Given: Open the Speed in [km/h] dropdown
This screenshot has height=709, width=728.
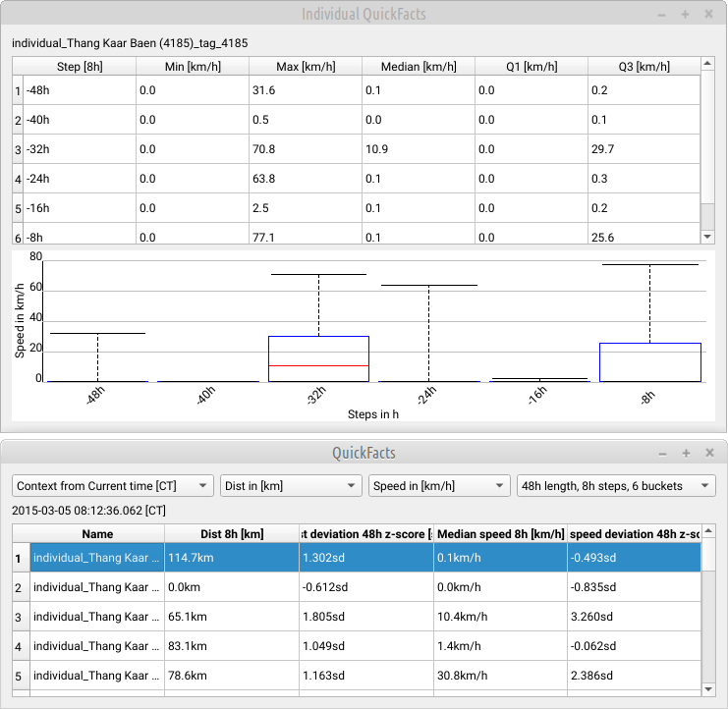Looking at the screenshot, I should [439, 486].
